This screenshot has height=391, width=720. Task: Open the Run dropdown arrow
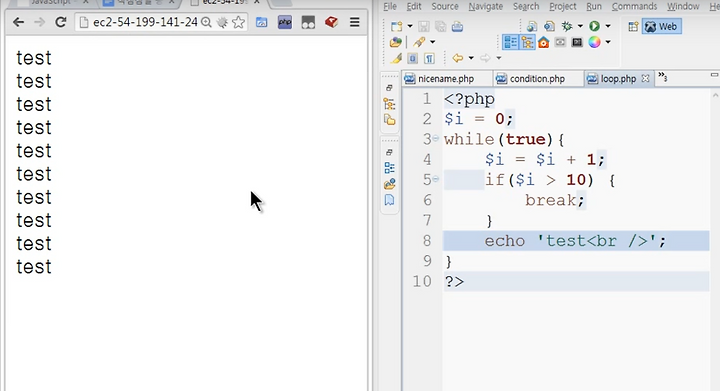tap(608, 27)
